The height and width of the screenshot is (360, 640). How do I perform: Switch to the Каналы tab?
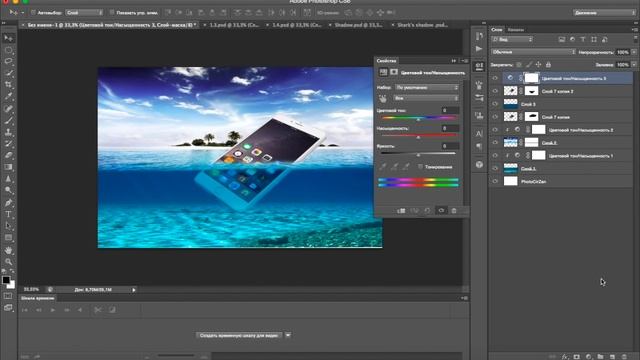[x=516, y=30]
